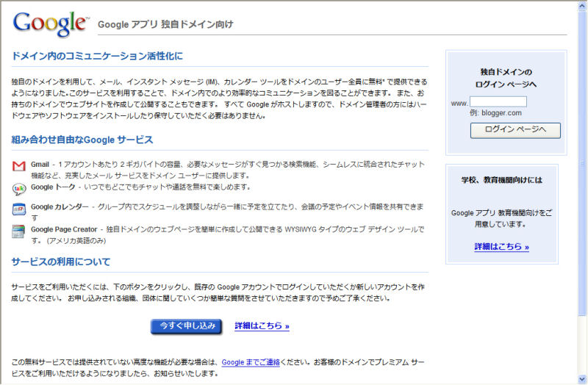
Task: Click the 学校、教育機関向けには heading
Action: pos(502,180)
